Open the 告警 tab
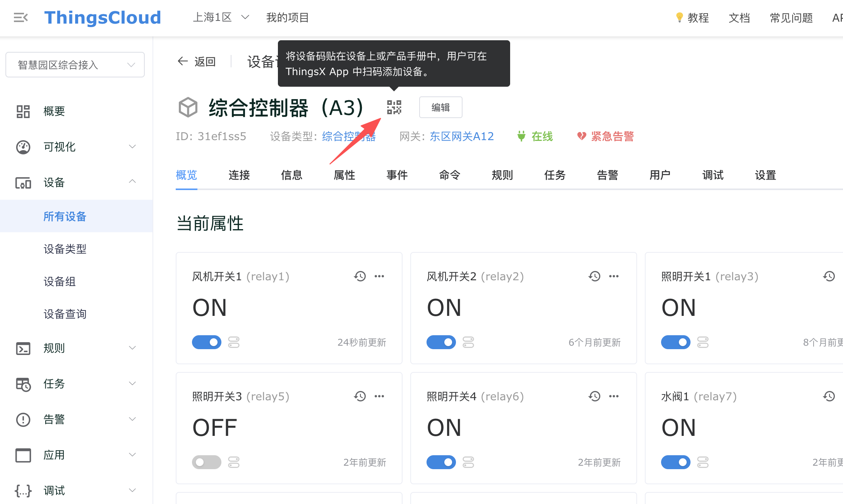Image resolution: width=843 pixels, height=504 pixels. 607,175
